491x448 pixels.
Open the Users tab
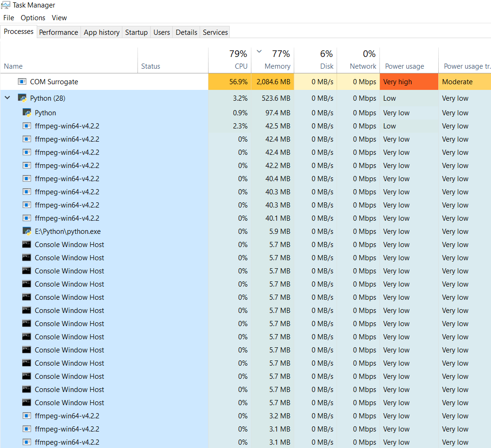click(x=161, y=32)
